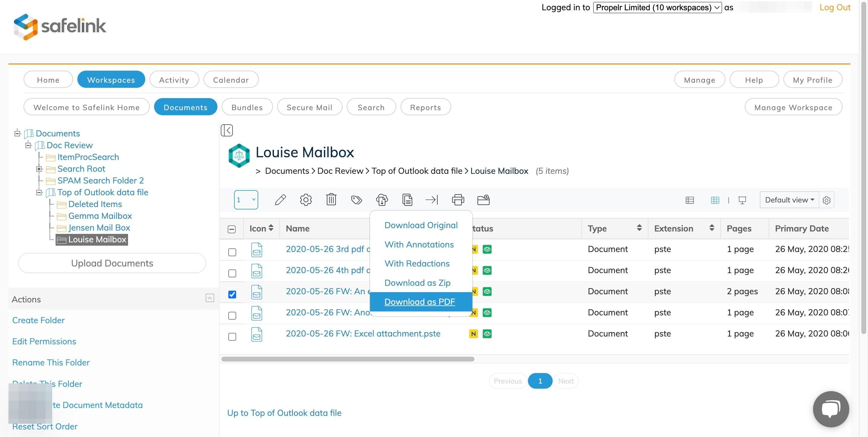Click the Upload Documents button
The width and height of the screenshot is (868, 437).
click(x=112, y=263)
